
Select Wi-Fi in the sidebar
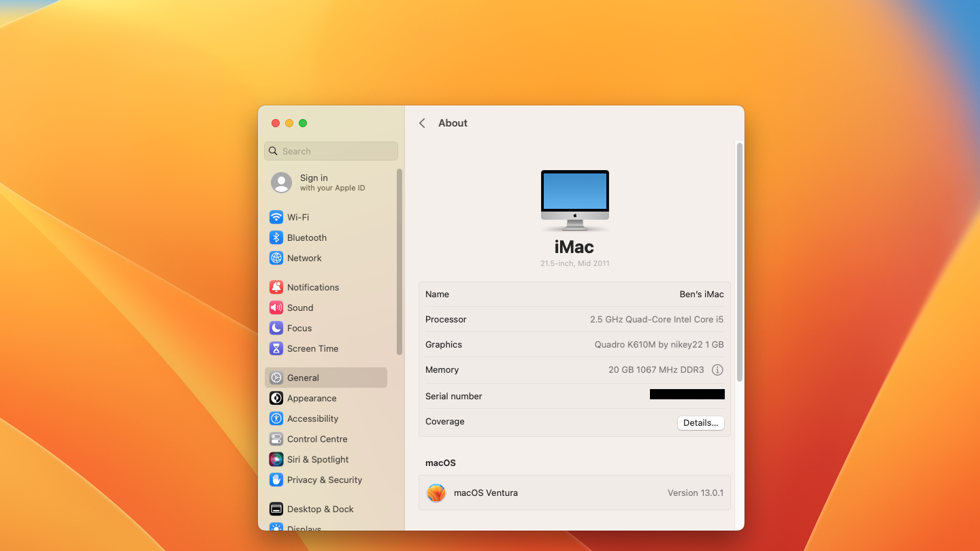(x=298, y=217)
